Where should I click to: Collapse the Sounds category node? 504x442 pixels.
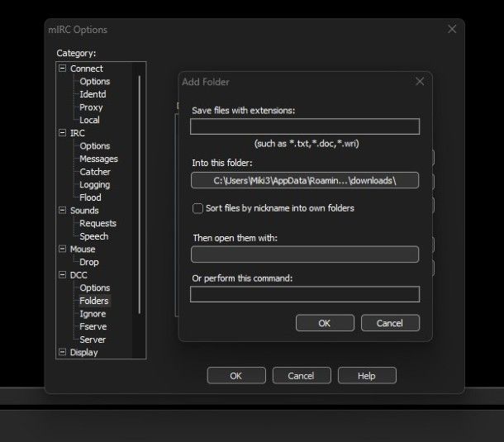pyautogui.click(x=62, y=210)
